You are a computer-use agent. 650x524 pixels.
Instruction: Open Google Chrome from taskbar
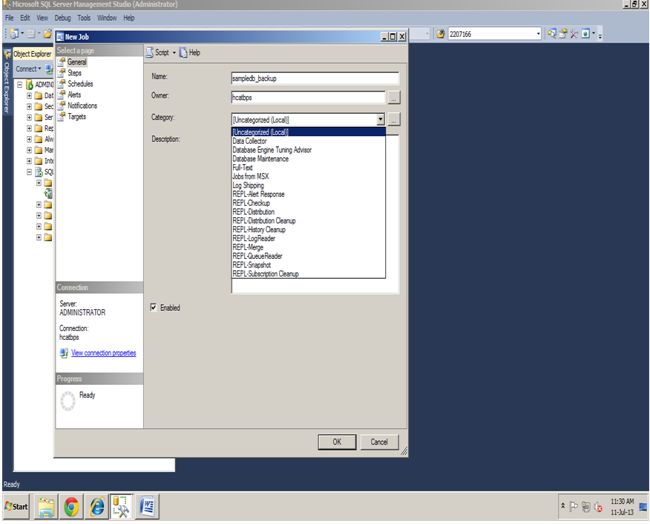tap(71, 507)
